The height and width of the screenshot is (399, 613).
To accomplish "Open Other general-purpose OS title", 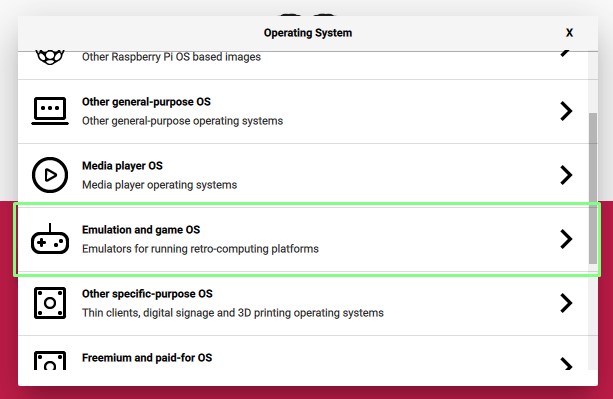I will pyautogui.click(x=146, y=102).
